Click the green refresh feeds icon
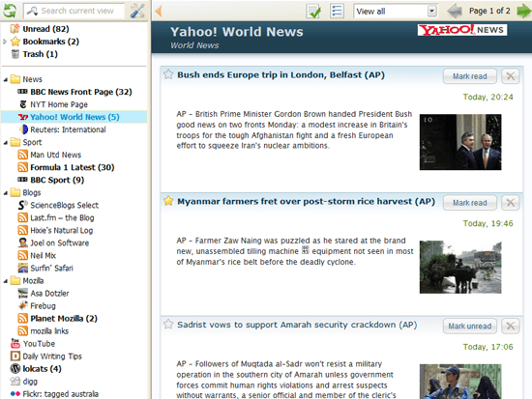The width and height of the screenshot is (532, 399). pyautogui.click(x=10, y=11)
